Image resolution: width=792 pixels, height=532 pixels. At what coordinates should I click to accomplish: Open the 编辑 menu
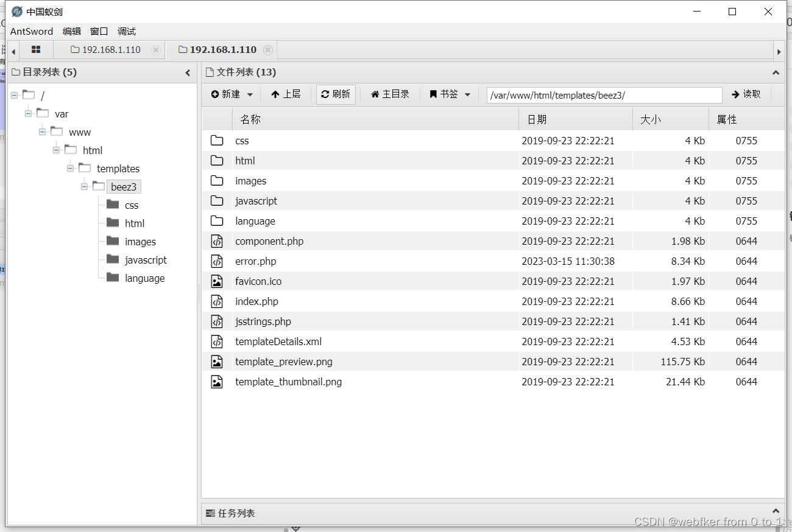click(x=72, y=32)
